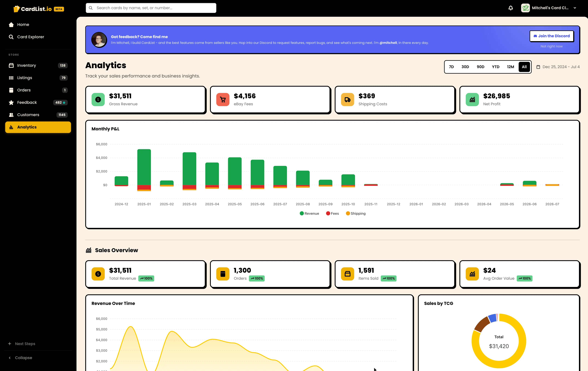This screenshot has height=371, width=588.
Task: Open the notifications bell
Action: [x=511, y=8]
